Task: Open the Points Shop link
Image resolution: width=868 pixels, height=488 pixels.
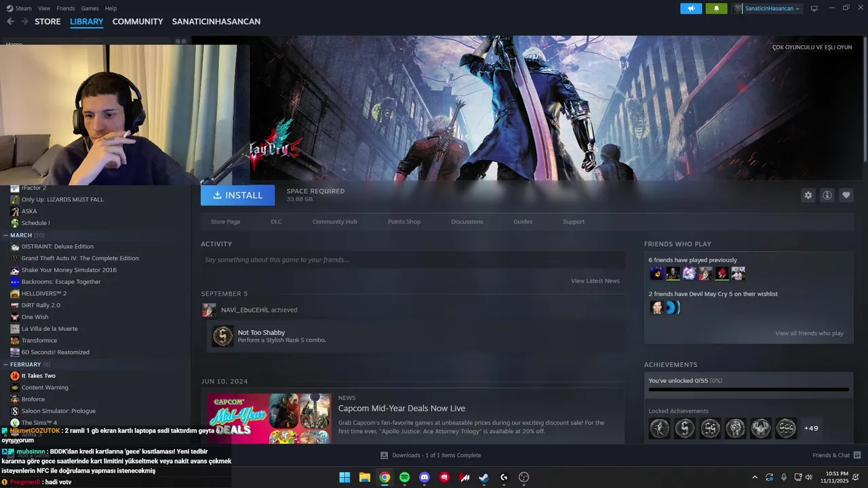Action: (x=404, y=222)
